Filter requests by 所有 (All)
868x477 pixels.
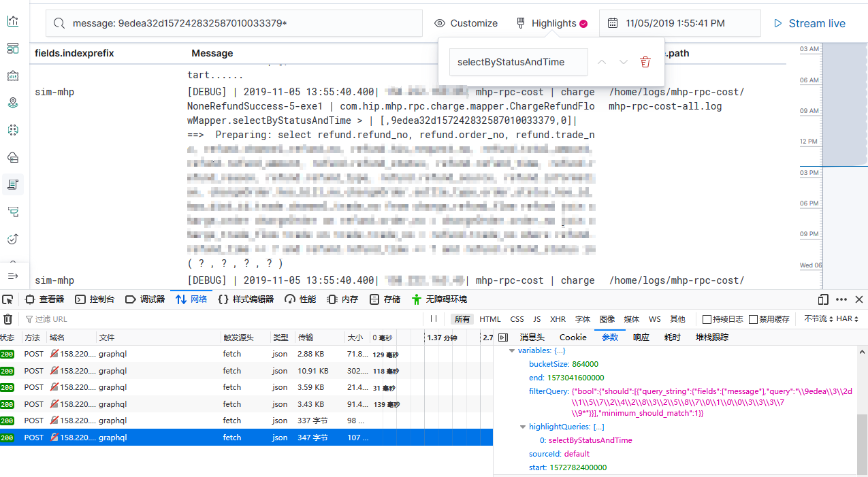tap(462, 319)
